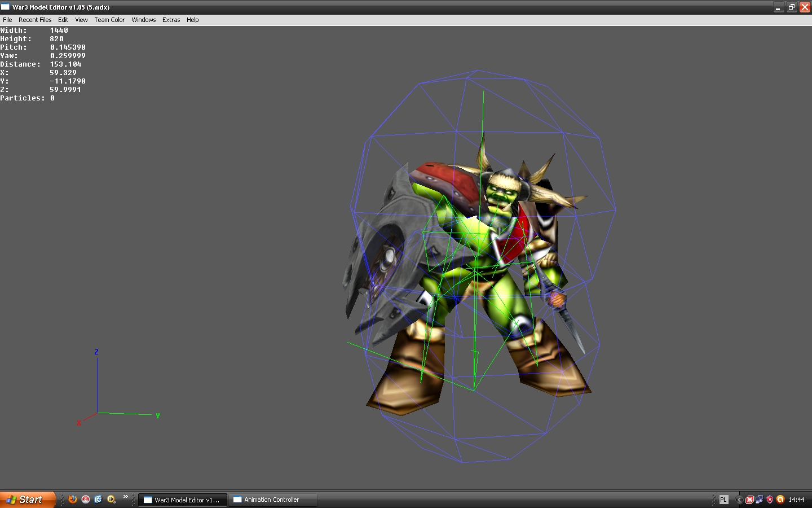Image resolution: width=812 pixels, height=508 pixels.
Task: Click the War3 Model Editor title bar icon
Action: [5, 7]
